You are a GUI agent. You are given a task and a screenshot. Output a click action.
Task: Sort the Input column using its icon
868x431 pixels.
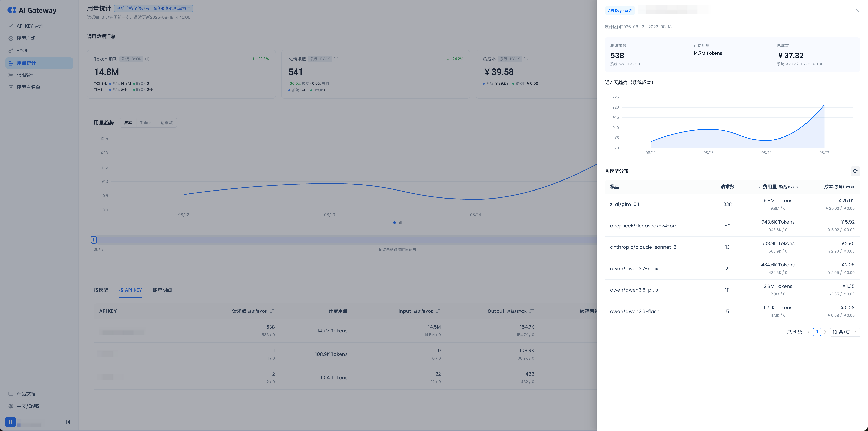coord(438,311)
